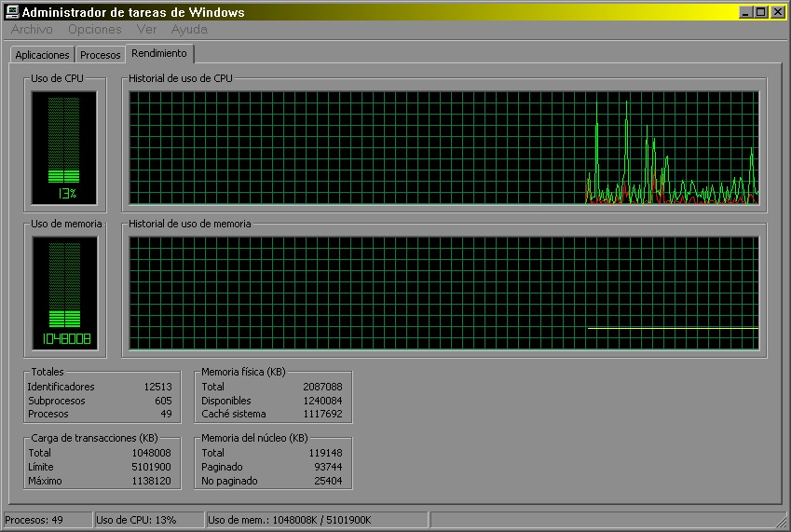Image resolution: width=791 pixels, height=532 pixels.
Task: Click the Subprocesos value 605
Action: tap(163, 401)
